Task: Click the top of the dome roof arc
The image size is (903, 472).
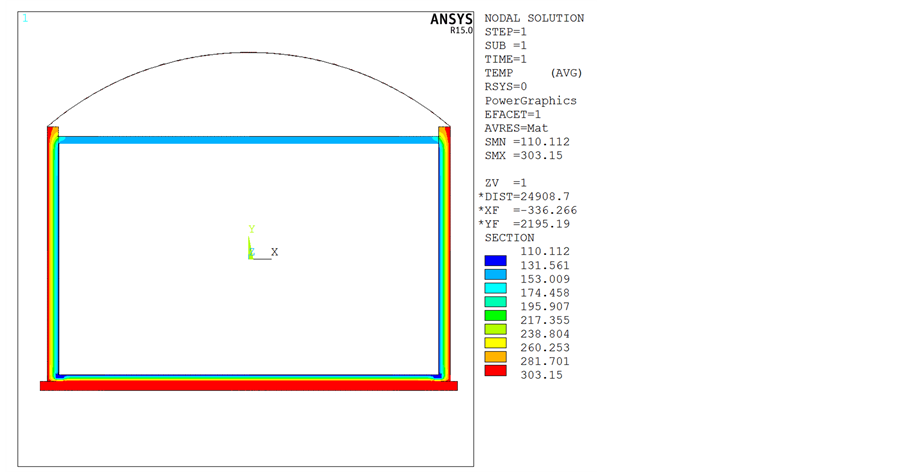Action: 248,80
